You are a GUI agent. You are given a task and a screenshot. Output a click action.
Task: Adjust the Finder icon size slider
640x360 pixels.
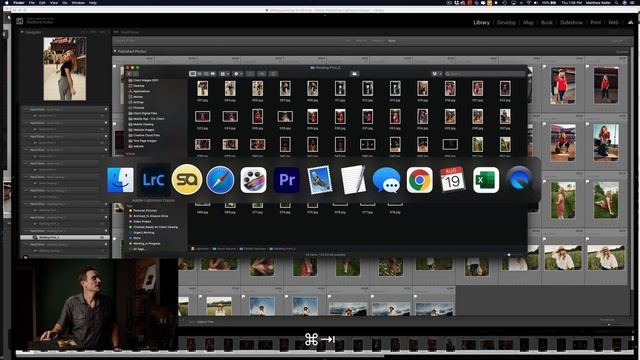509,255
